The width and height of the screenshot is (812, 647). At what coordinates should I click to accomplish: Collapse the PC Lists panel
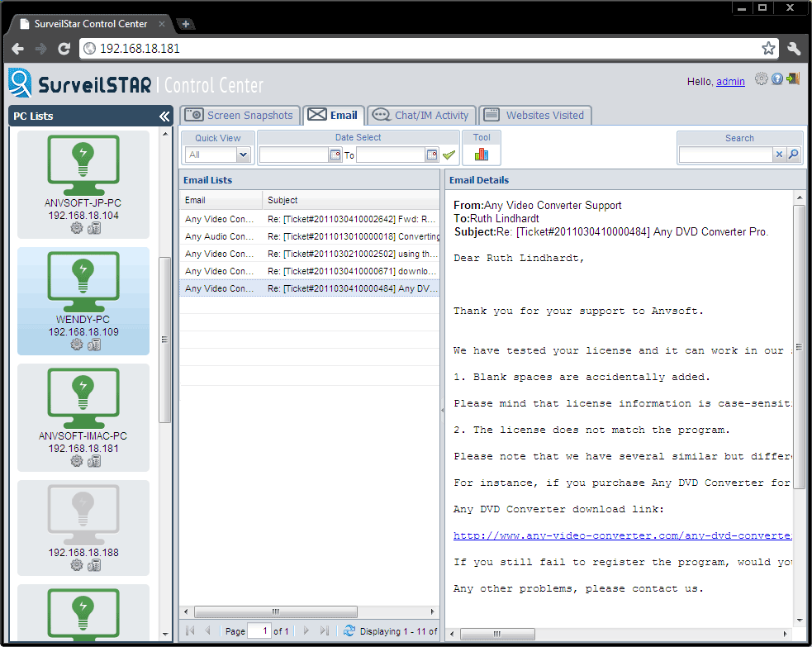(x=164, y=116)
